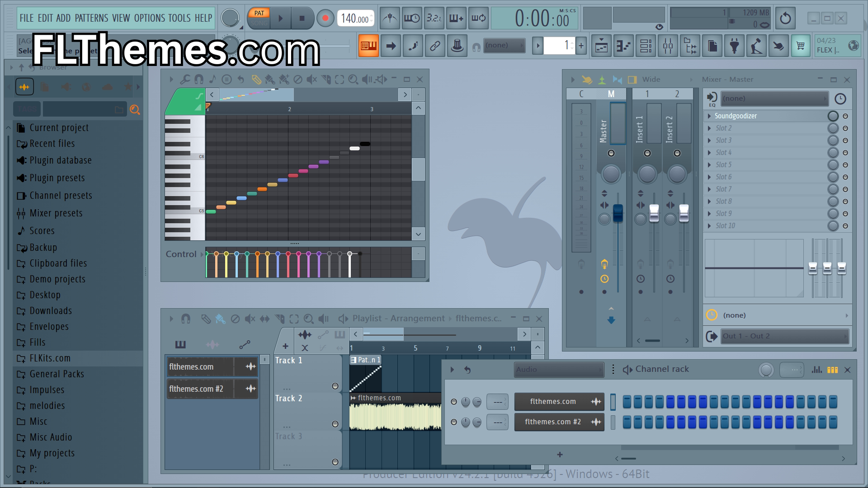Open the Piano roll main menu arrow
The height and width of the screenshot is (488, 868).
171,80
